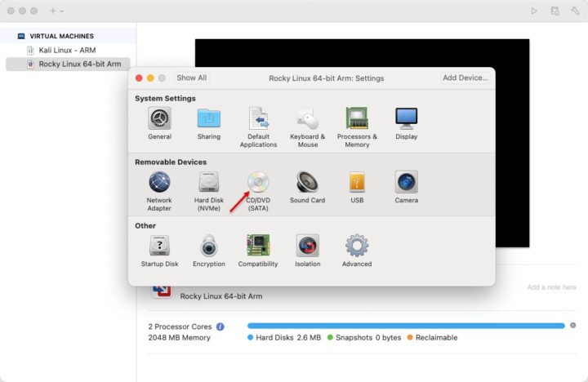Open Encryption settings

pyautogui.click(x=209, y=251)
